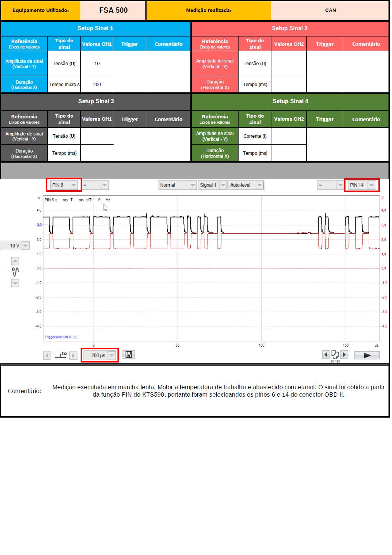Viewport: 392px width, 555px height.
Task: Click the save waveform floppy disk icon
Action: tap(129, 355)
